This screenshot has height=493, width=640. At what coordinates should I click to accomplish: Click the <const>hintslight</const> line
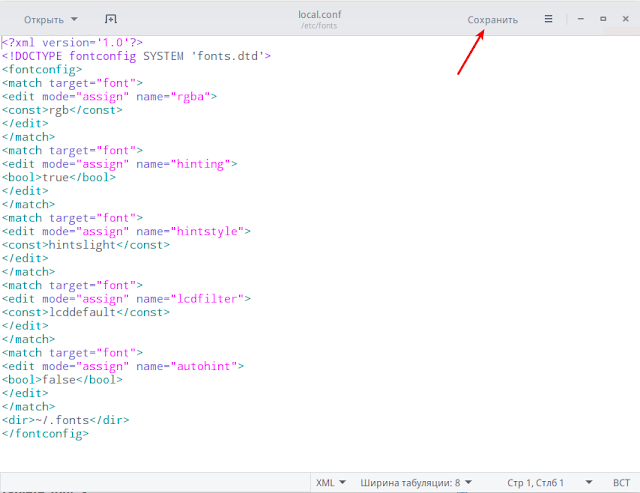pos(86,244)
